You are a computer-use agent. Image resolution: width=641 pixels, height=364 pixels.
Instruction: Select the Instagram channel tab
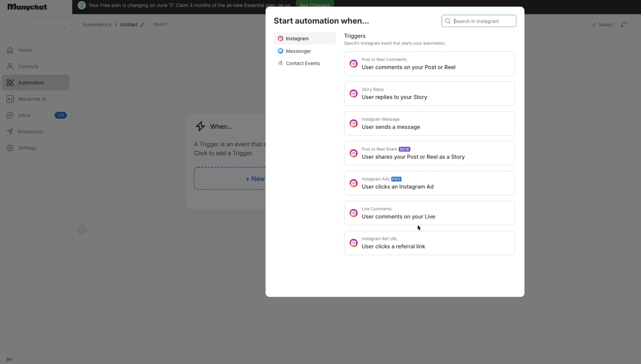click(x=305, y=38)
